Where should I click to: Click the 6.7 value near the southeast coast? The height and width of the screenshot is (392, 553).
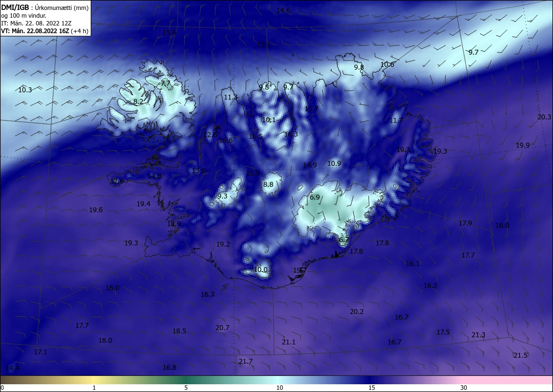(x=344, y=240)
